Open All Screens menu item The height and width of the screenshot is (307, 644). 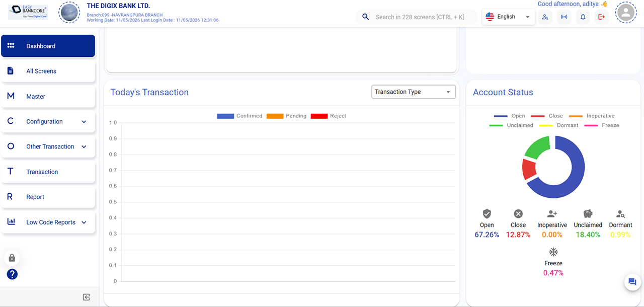tap(48, 71)
